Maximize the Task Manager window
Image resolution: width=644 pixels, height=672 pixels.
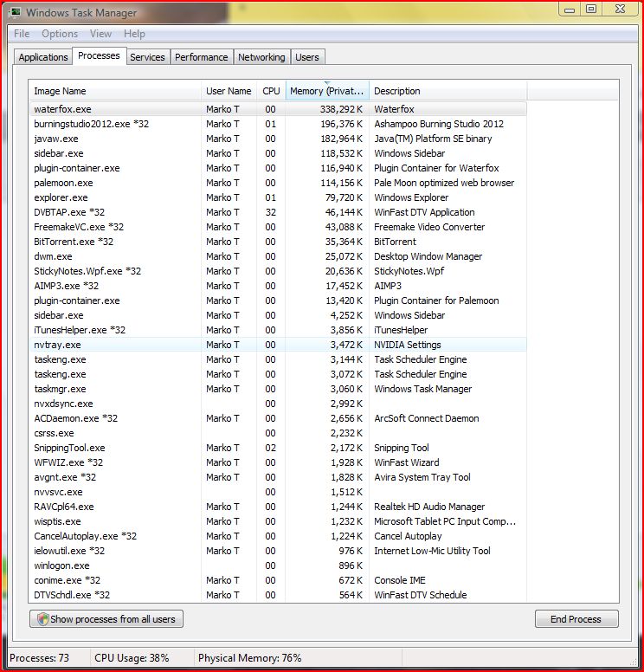click(591, 9)
